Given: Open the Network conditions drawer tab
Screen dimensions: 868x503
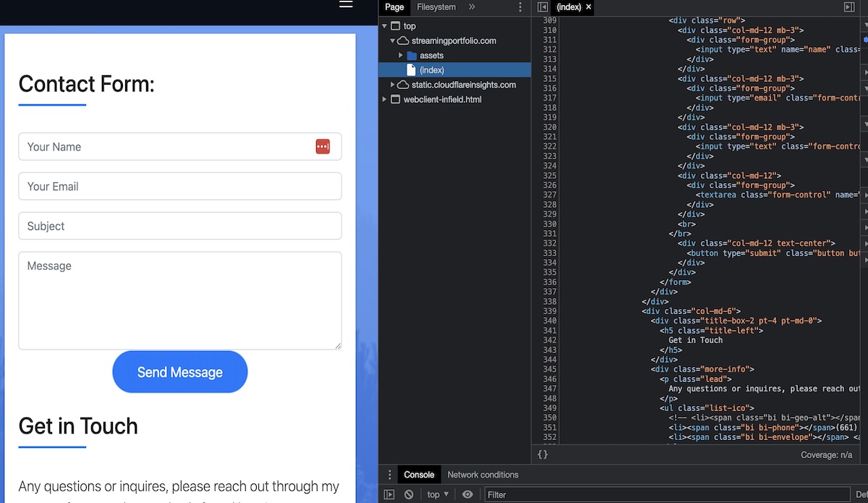Looking at the screenshot, I should coord(482,475).
